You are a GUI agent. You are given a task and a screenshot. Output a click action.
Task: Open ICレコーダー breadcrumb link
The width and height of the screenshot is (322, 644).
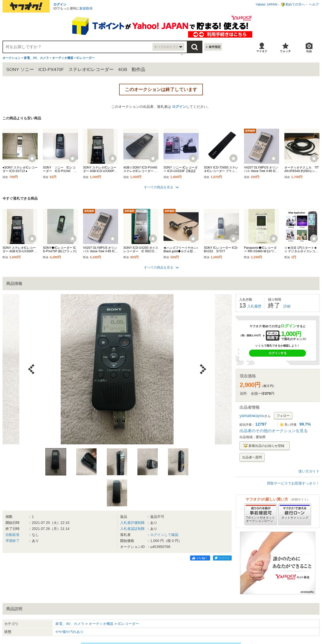(x=86, y=58)
